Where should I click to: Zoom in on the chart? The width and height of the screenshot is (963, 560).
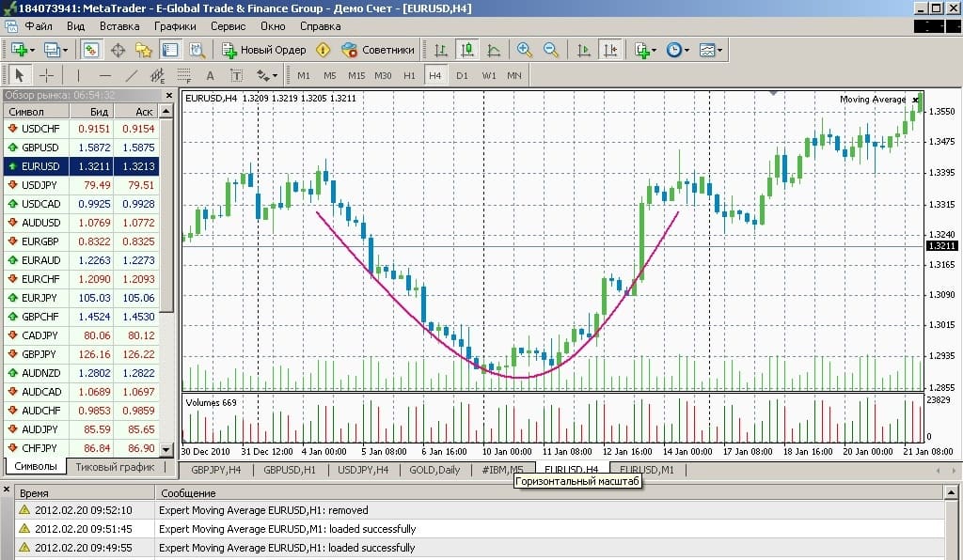pos(525,50)
